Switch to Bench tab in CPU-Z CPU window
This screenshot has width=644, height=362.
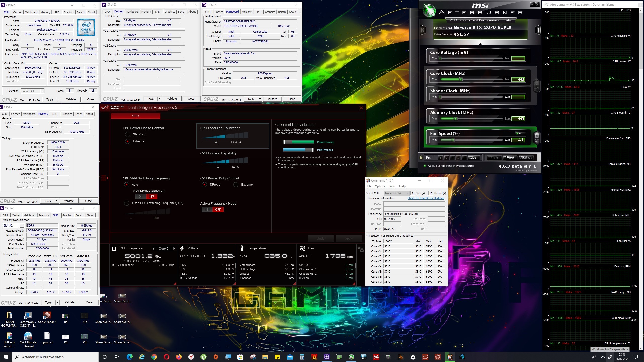[x=80, y=12]
